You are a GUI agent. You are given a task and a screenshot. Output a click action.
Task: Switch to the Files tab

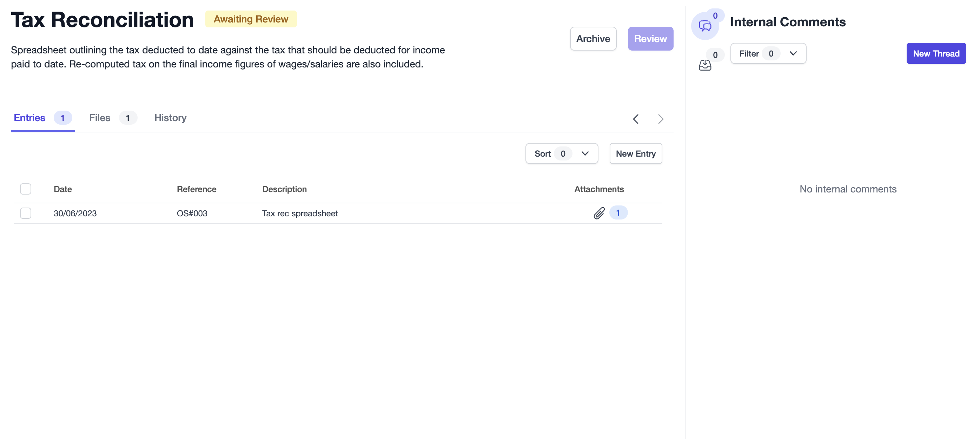pyautogui.click(x=99, y=118)
